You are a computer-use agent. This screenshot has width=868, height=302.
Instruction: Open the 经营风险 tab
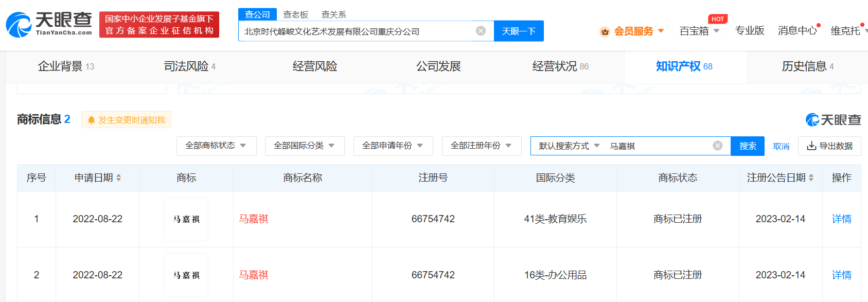pos(315,66)
